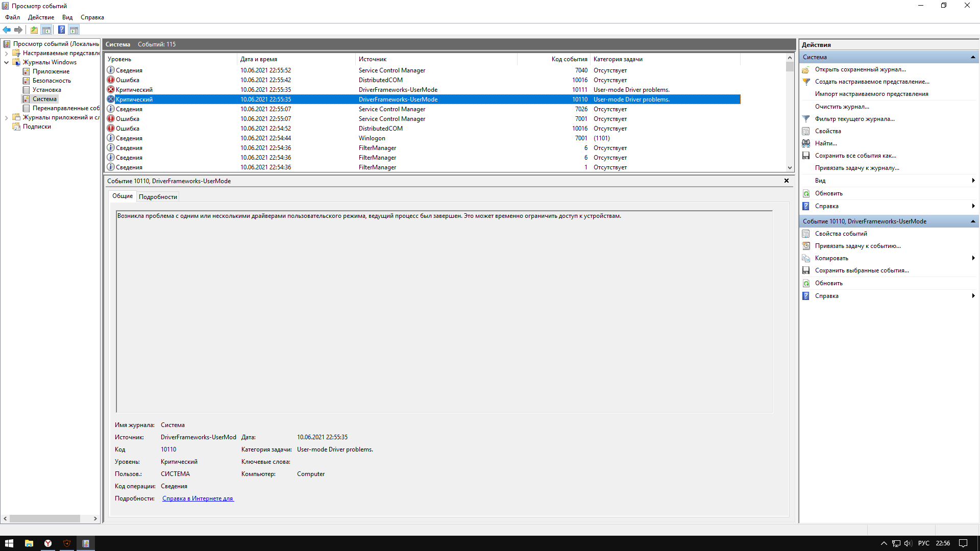Select the Приложение log in tree
The image size is (980, 551).
(x=51, y=71)
